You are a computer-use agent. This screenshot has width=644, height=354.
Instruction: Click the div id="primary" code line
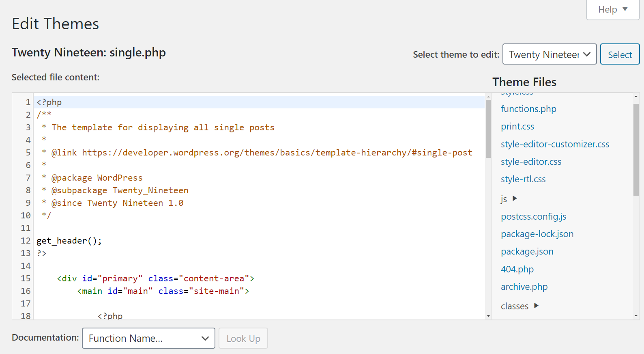(156, 278)
